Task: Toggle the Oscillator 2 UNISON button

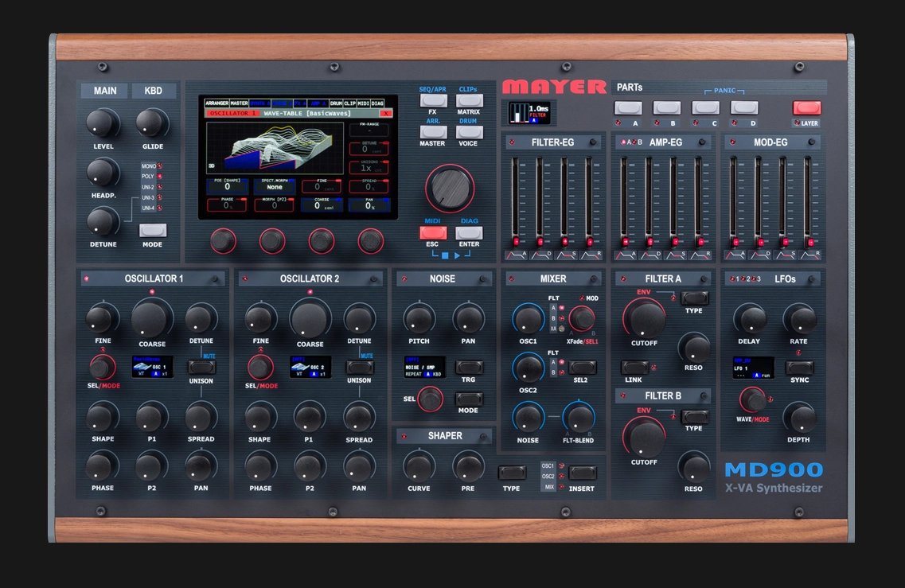Action: 359,367
